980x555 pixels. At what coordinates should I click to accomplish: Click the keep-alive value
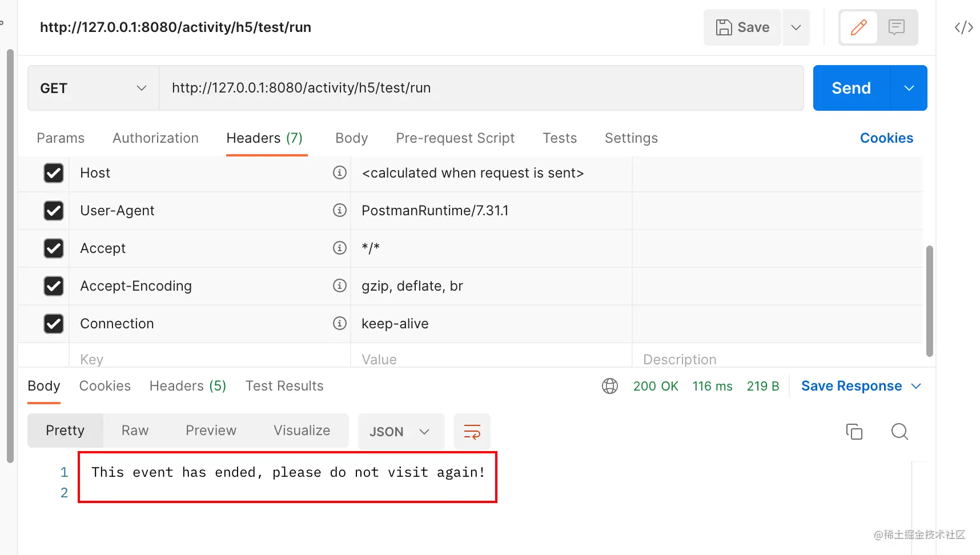coord(395,324)
